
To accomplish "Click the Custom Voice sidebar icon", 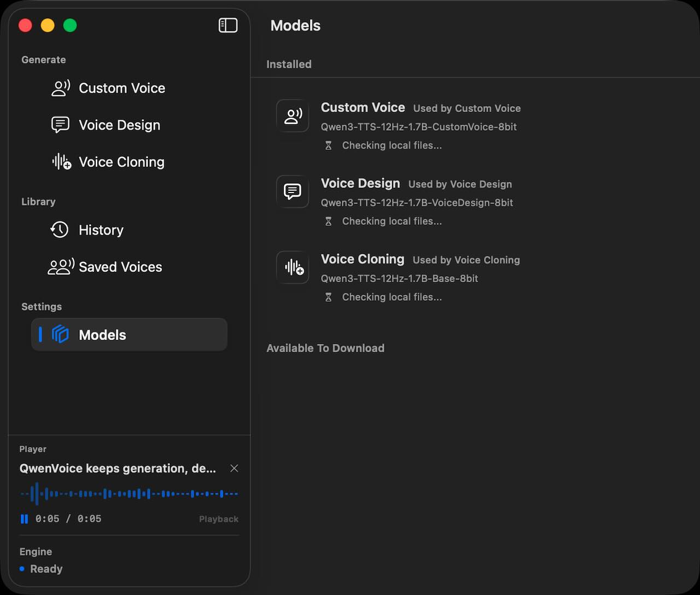I will coord(61,88).
